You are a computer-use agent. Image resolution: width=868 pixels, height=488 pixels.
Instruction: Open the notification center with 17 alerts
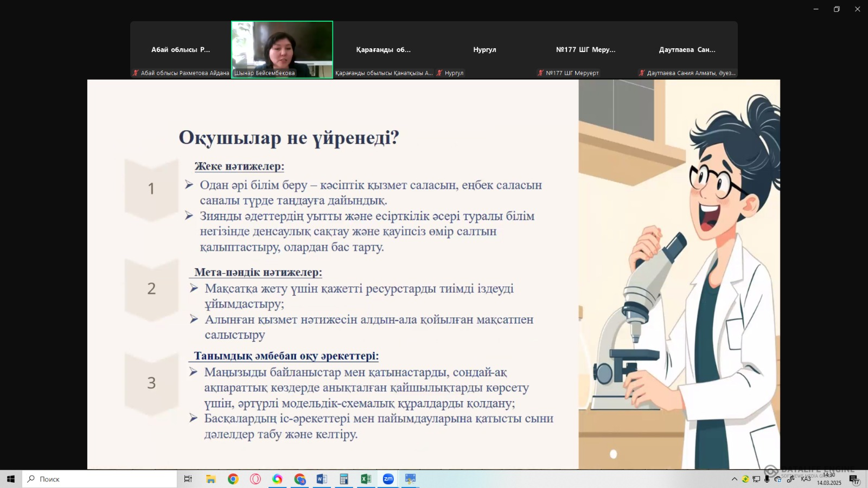[x=854, y=479]
